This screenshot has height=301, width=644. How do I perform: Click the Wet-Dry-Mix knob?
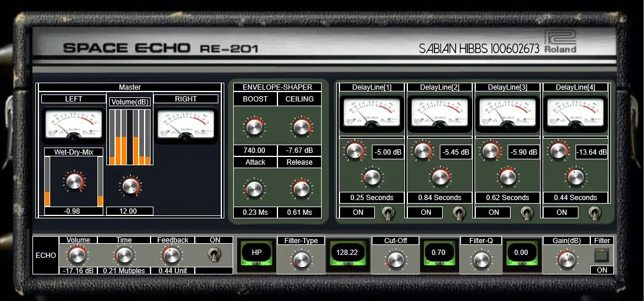(74, 182)
